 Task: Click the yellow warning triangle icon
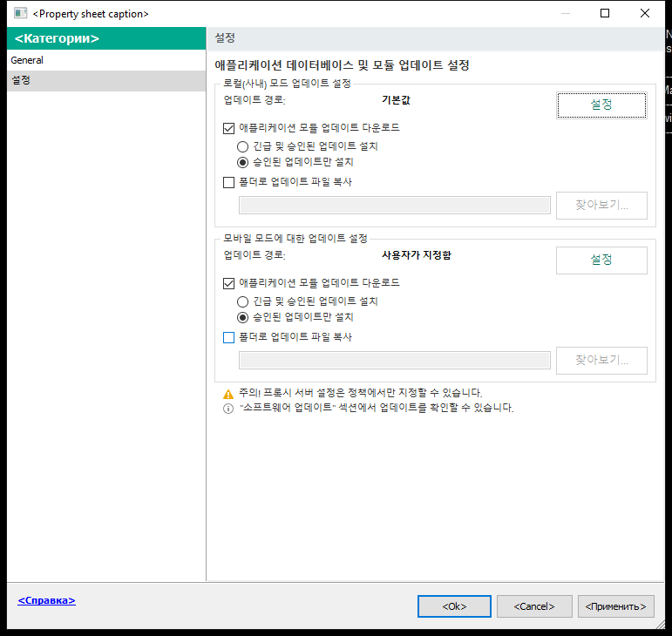(228, 394)
